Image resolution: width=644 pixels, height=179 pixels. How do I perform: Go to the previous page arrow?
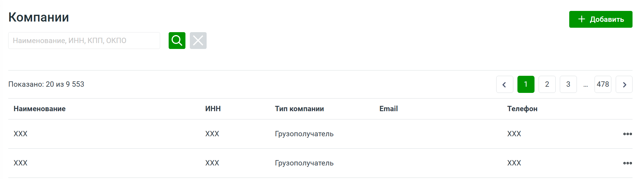(x=504, y=84)
